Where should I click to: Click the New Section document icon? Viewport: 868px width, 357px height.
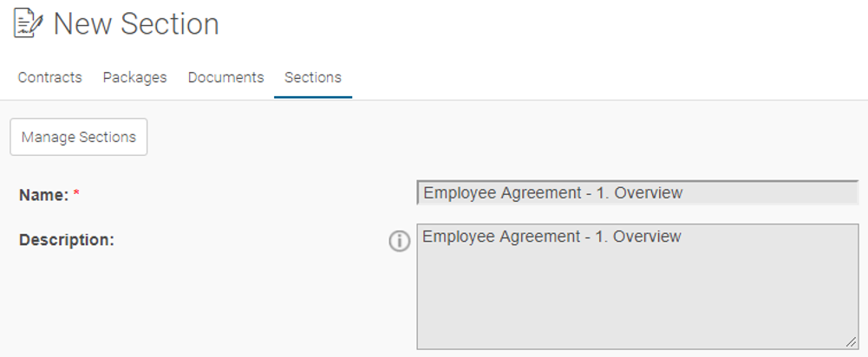(x=28, y=23)
